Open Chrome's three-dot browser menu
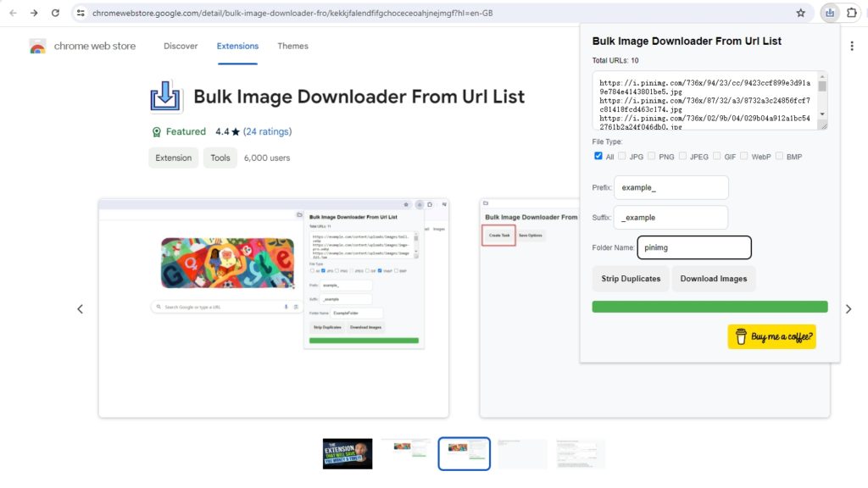Viewport: 868px width, 488px height. click(x=865, y=13)
